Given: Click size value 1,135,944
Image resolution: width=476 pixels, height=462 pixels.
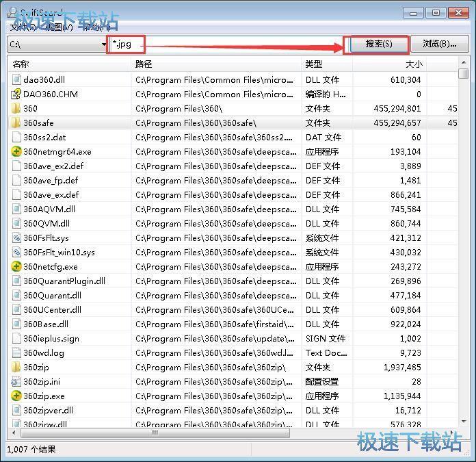Looking at the screenshot, I should [x=402, y=396].
